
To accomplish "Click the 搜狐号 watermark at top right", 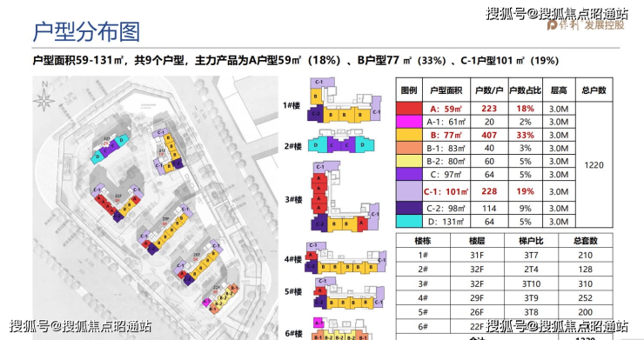I will 557,14.
